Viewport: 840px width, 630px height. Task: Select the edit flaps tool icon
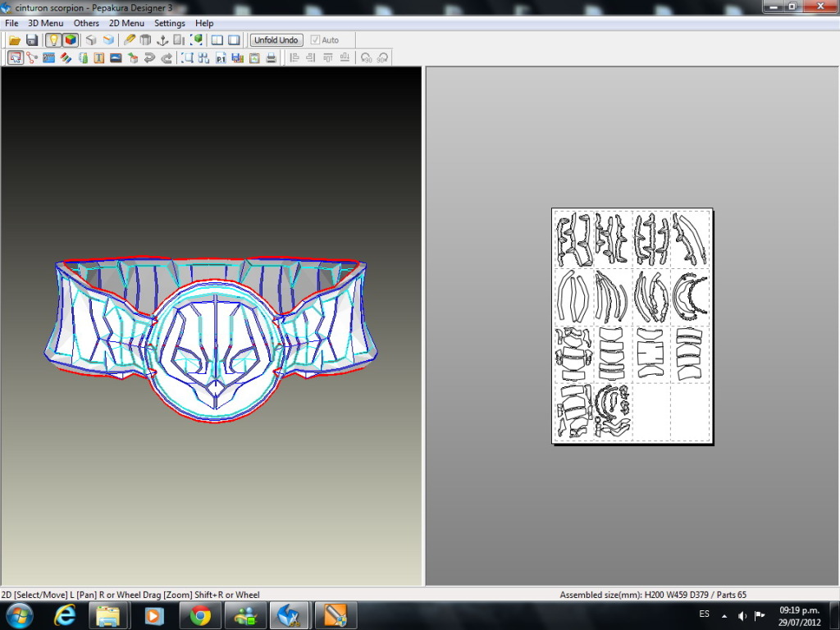(48, 58)
